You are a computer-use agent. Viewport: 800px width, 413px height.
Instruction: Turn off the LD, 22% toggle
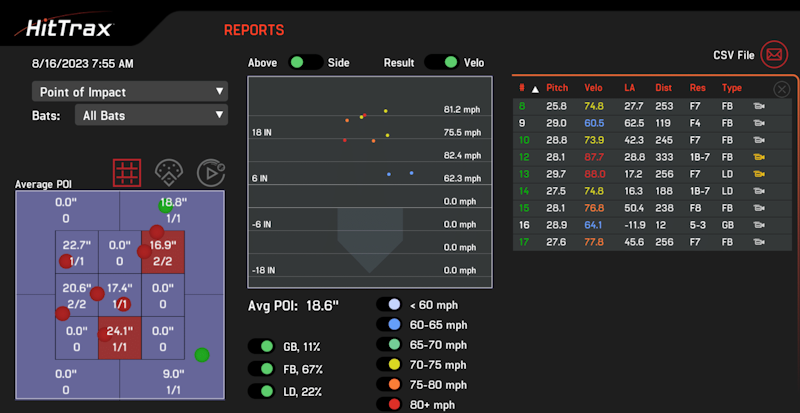pyautogui.click(x=264, y=389)
